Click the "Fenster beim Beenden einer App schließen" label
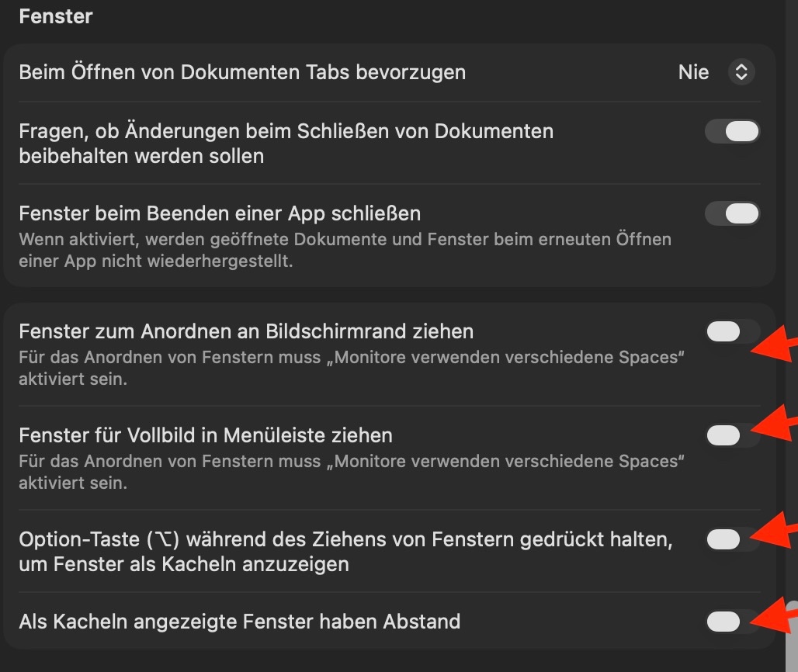Screen dimensions: 798x672 (220, 213)
